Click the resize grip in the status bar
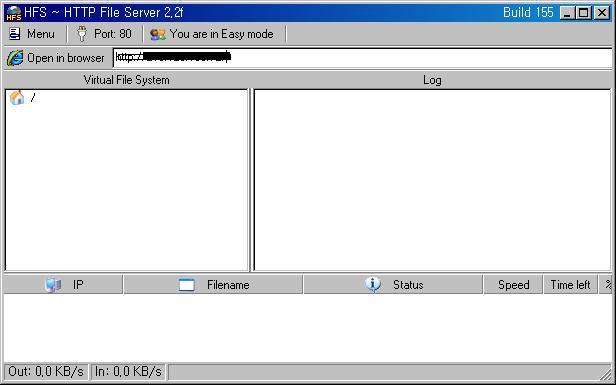This screenshot has width=616, height=385. 605,374
